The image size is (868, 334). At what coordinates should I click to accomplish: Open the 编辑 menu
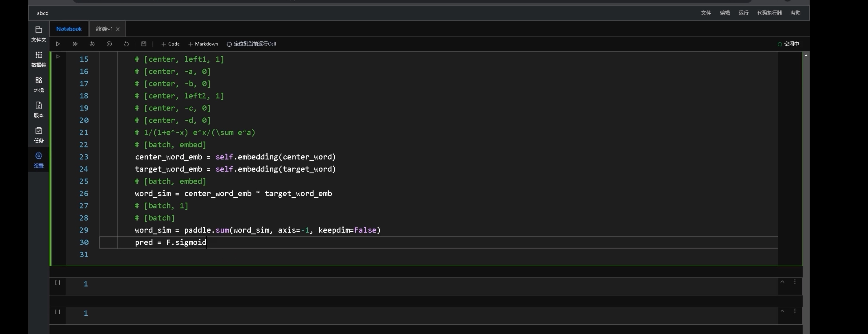pos(725,13)
